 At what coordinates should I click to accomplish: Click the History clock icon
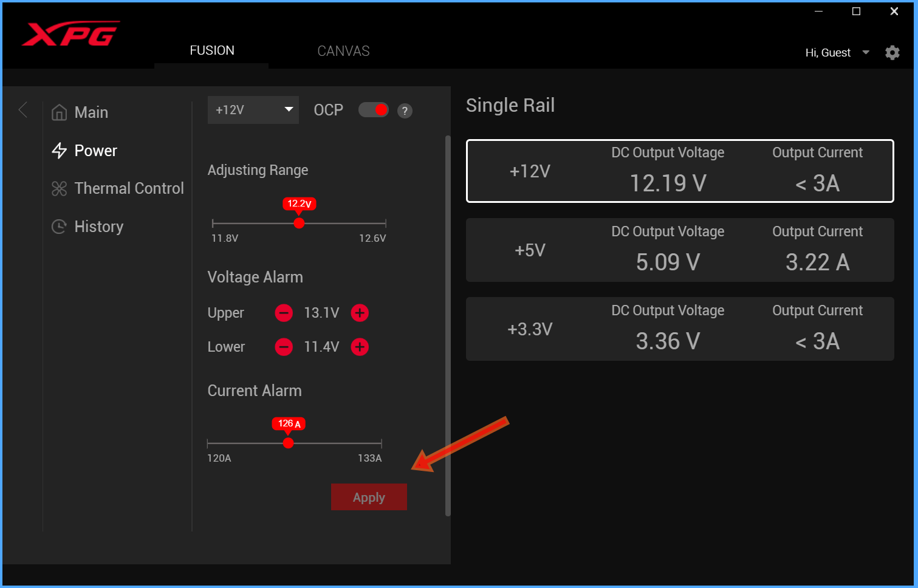point(59,227)
